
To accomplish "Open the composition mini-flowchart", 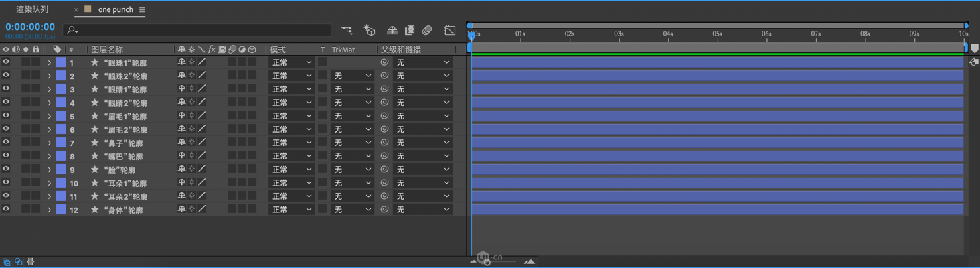I will tap(347, 30).
